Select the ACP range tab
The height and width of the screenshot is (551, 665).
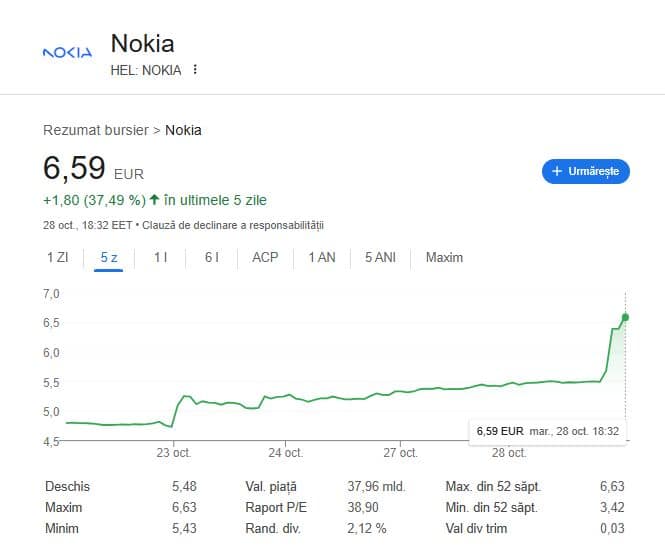click(265, 257)
